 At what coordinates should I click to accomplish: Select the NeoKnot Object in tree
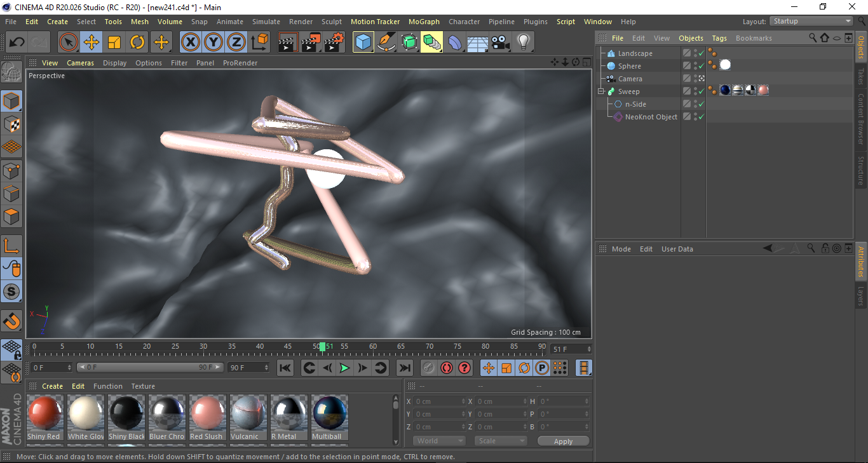[651, 117]
